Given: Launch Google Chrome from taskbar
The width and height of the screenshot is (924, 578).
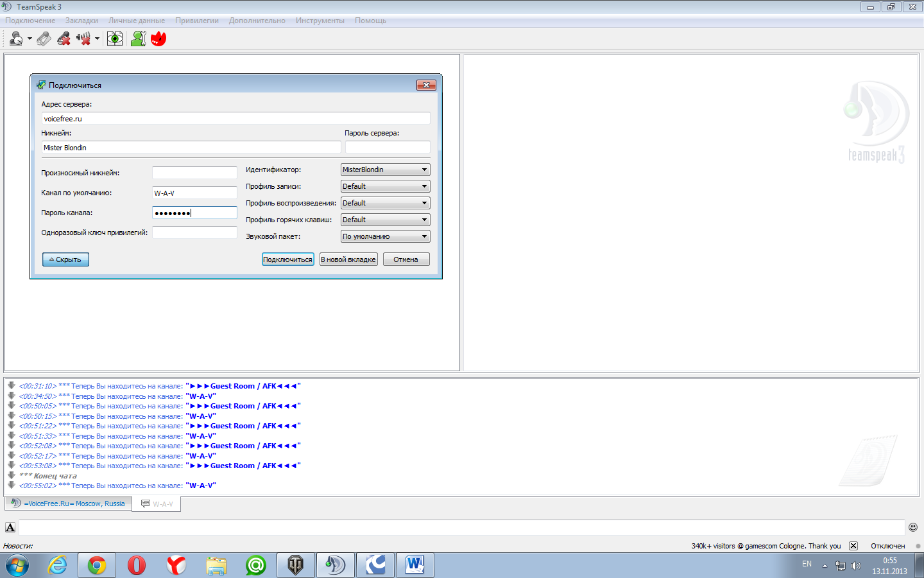Looking at the screenshot, I should click(97, 565).
